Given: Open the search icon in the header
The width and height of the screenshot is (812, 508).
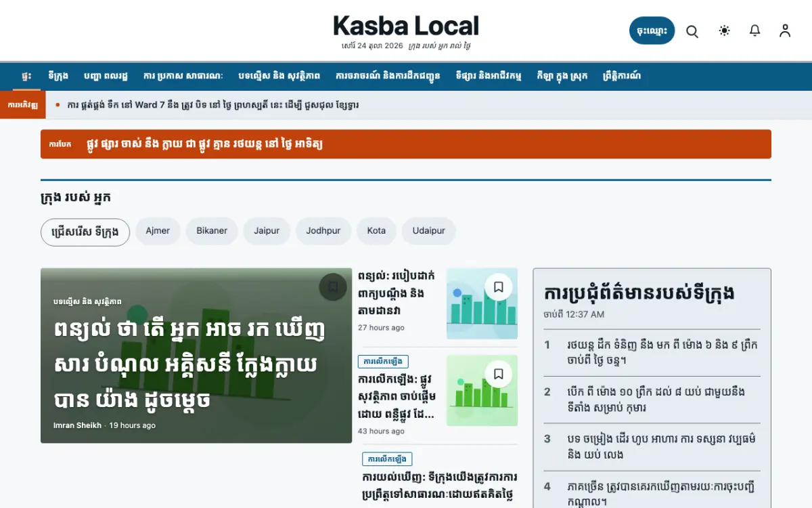Looking at the screenshot, I should pos(692,30).
